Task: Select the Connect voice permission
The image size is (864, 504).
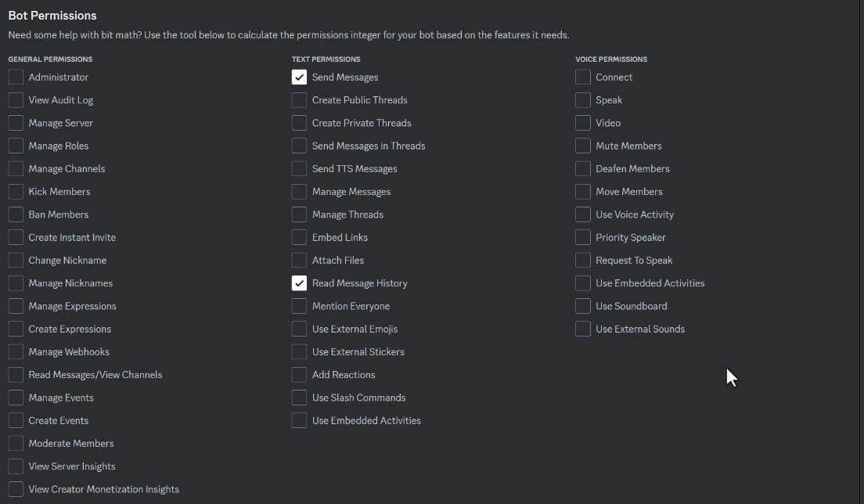Action: tap(582, 77)
